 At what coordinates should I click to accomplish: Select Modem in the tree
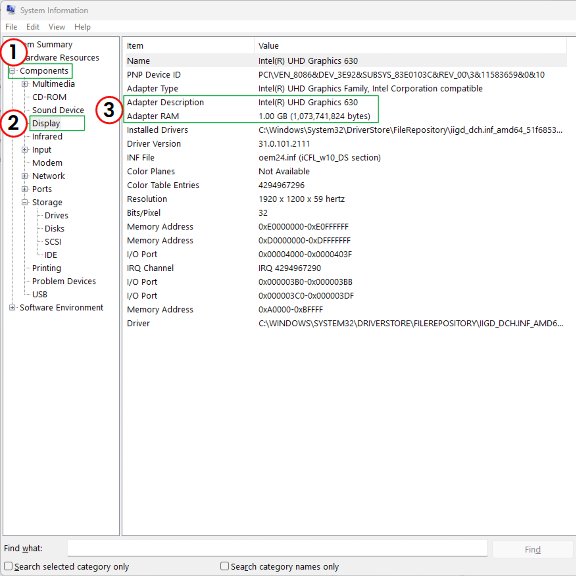(47, 163)
